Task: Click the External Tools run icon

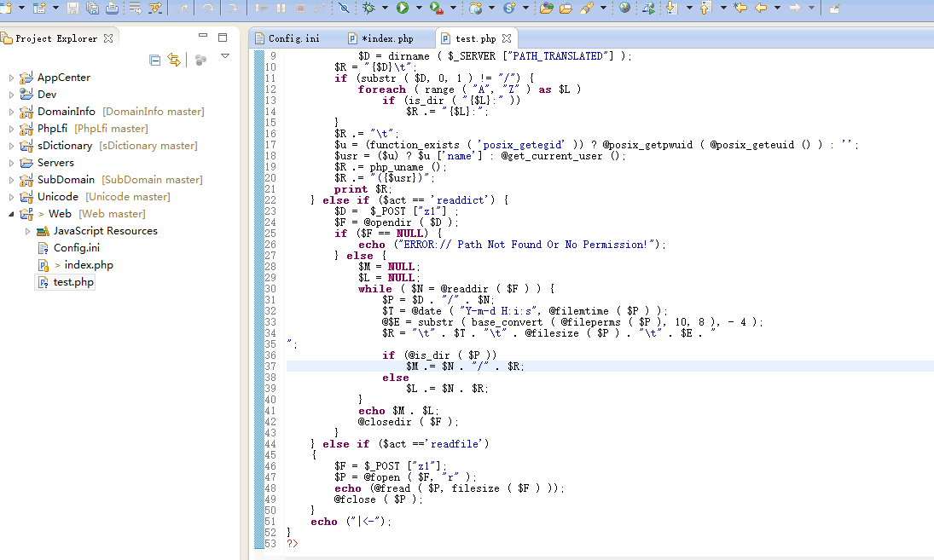Action: (437, 8)
